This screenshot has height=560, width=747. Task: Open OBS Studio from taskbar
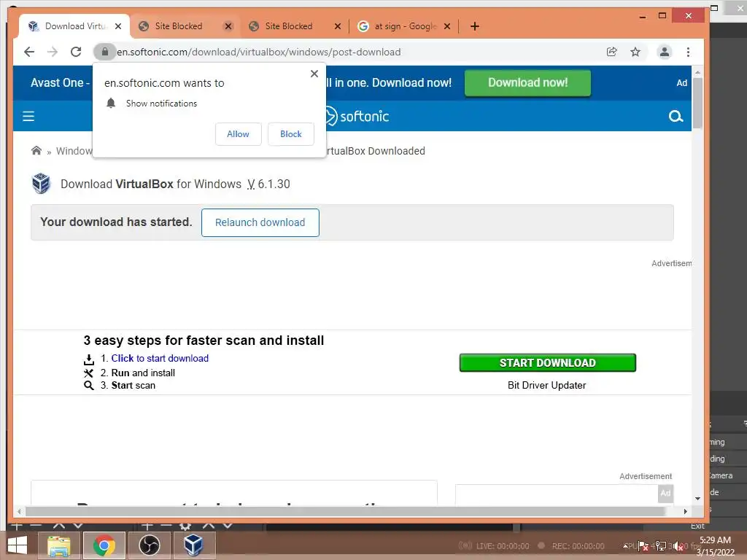tap(149, 545)
